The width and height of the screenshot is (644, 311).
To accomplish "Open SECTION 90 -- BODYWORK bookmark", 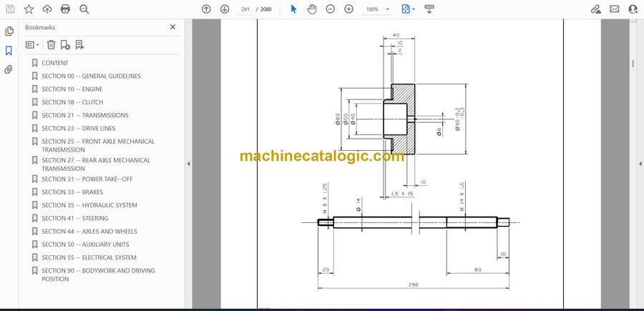I will [x=99, y=275].
